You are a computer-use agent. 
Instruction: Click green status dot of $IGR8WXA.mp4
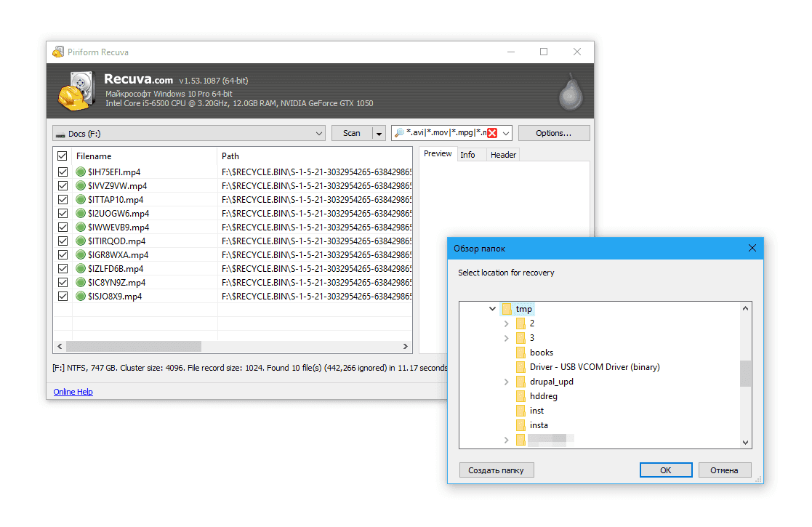(x=80, y=254)
